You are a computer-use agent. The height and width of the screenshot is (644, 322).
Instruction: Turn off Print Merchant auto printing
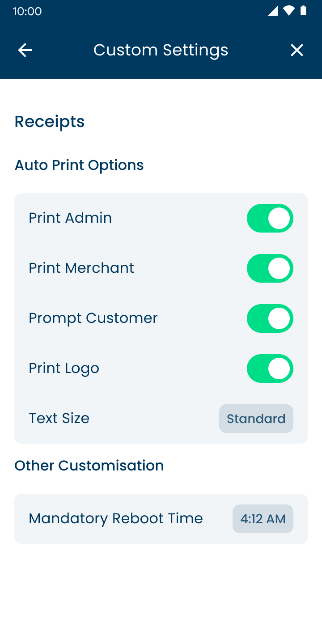270,268
